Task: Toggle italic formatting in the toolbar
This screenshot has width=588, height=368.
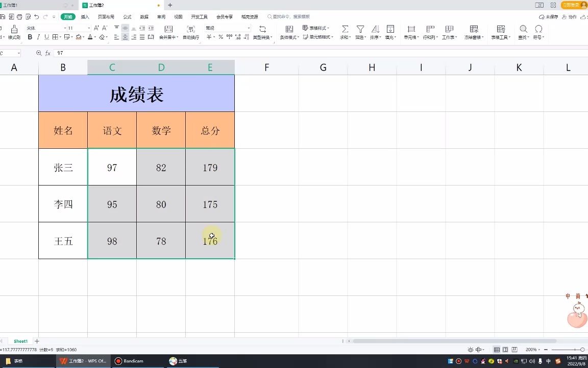Action: (x=38, y=37)
